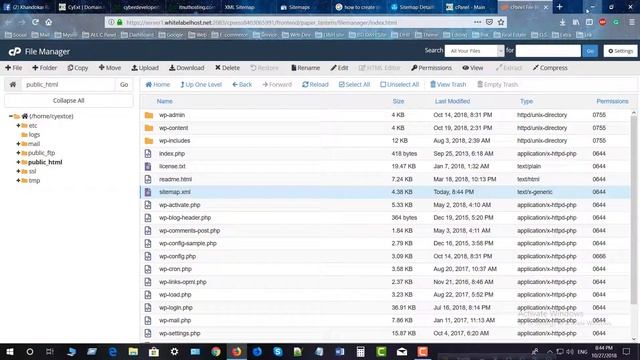Open the All Your Files search dropdown

click(x=474, y=51)
